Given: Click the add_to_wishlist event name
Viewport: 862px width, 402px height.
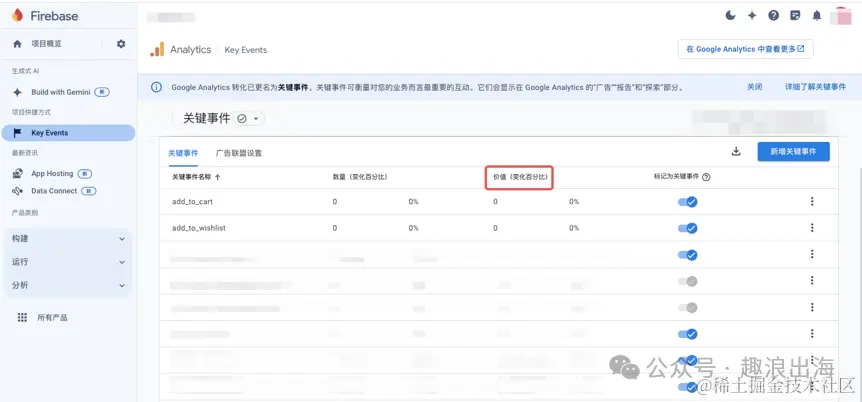Looking at the screenshot, I should pos(199,228).
